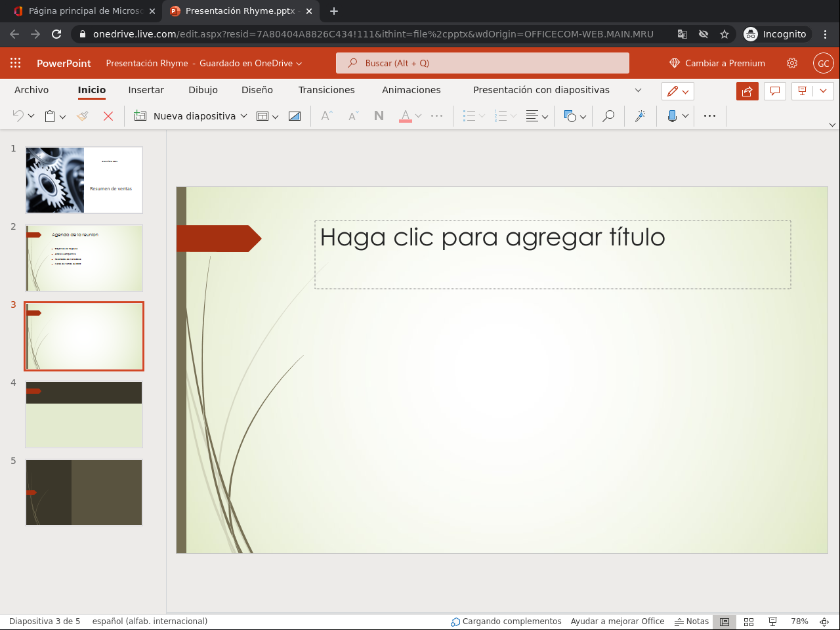Viewport: 840px width, 630px height.
Task: Click the Designer magic wand icon
Action: coord(640,116)
